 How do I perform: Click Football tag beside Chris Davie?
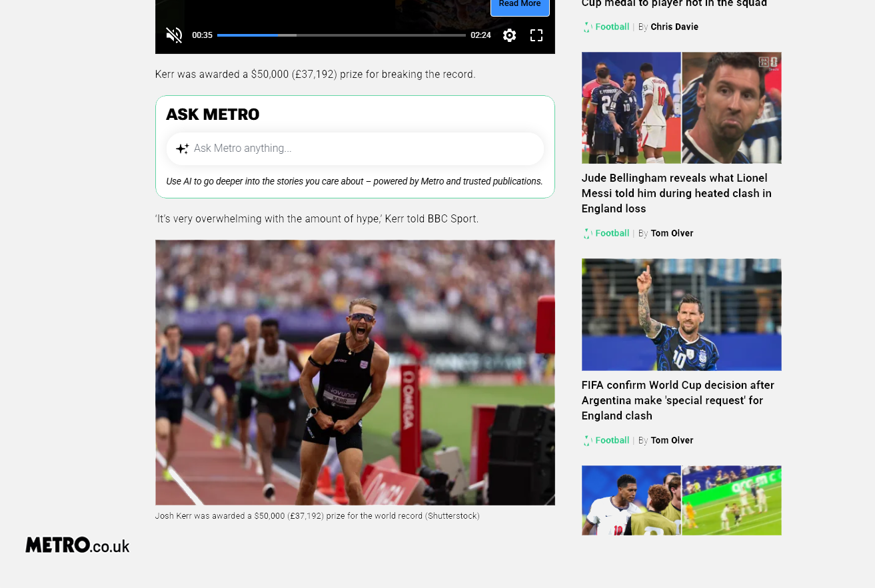click(612, 27)
